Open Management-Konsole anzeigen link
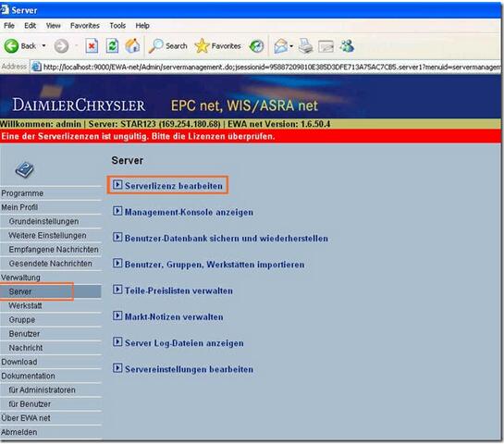Viewport: 504px width, 445px height. pos(189,212)
